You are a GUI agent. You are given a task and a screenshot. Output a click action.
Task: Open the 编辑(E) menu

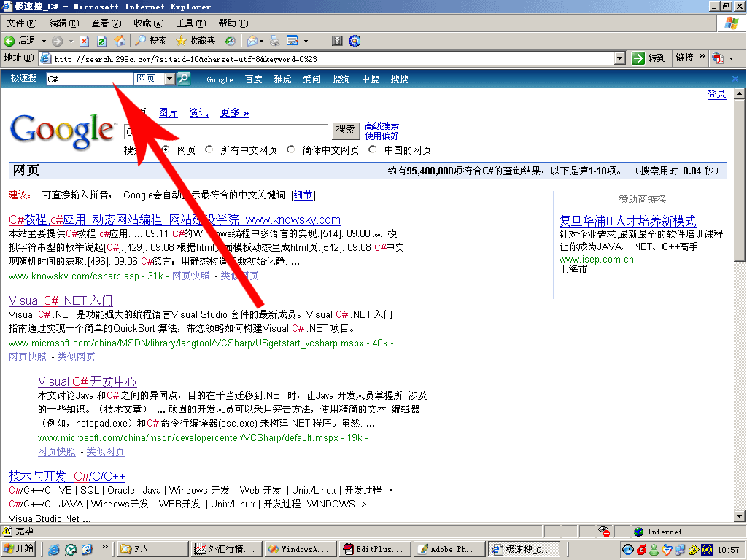click(64, 23)
